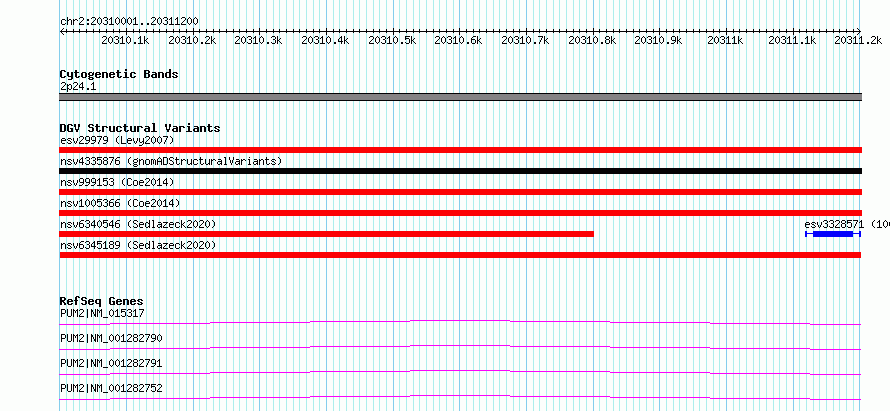Select the red bar under nsv999153
890x411 pixels.
[x=460, y=192]
